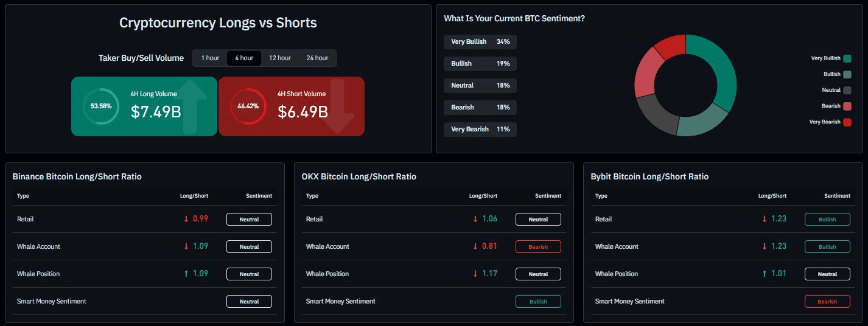The image size is (868, 326).
Task: Toggle Neutral legend swatch in chart
Action: [x=847, y=90]
